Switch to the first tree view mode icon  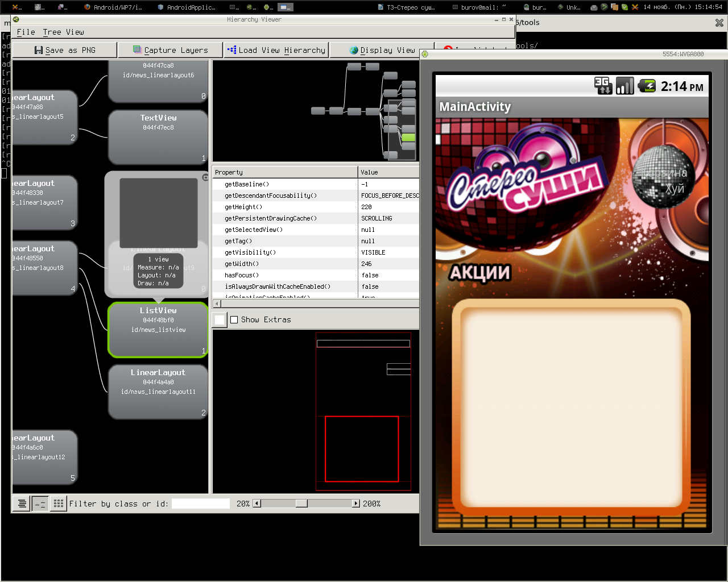point(22,504)
